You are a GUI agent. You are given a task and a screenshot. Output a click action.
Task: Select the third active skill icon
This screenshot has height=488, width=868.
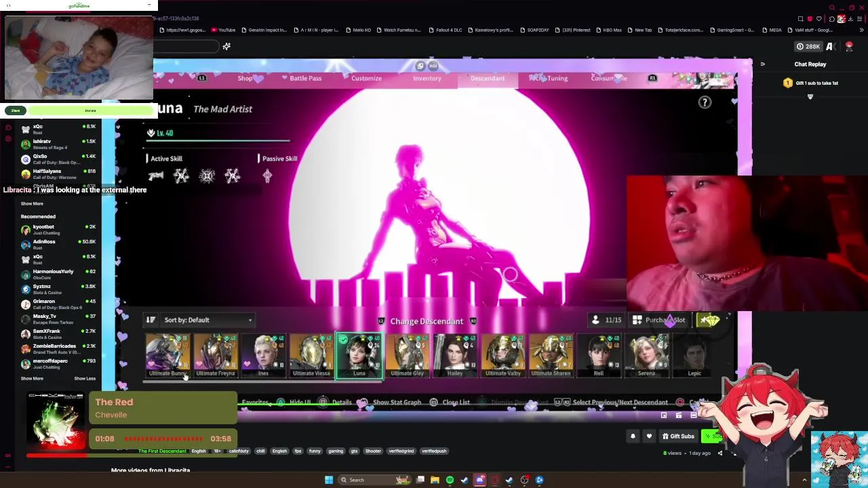pyautogui.click(x=207, y=176)
